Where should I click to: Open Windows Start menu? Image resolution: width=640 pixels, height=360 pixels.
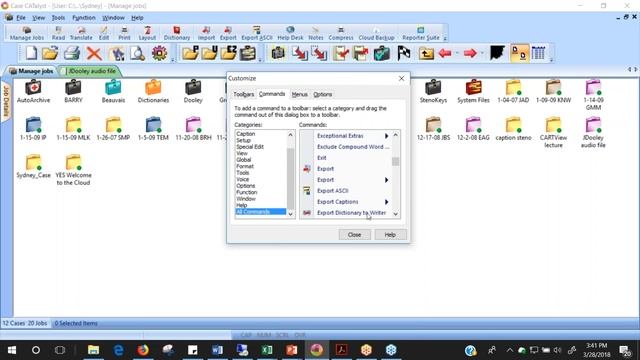pos(12,350)
